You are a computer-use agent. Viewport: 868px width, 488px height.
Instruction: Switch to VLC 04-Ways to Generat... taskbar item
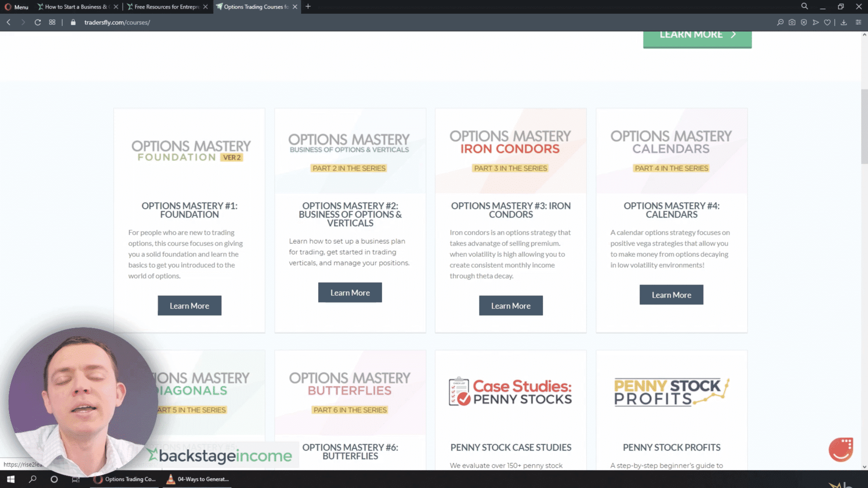pyautogui.click(x=198, y=479)
